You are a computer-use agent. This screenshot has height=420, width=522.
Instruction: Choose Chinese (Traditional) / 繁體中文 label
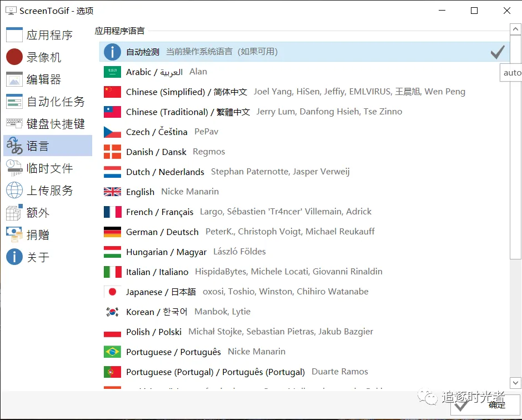tap(188, 112)
